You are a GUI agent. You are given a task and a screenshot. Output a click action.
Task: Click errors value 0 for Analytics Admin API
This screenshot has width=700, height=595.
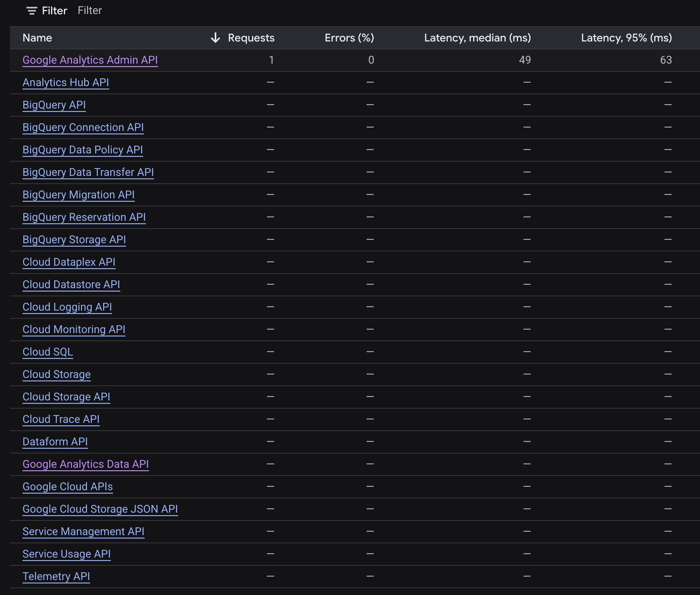(371, 60)
